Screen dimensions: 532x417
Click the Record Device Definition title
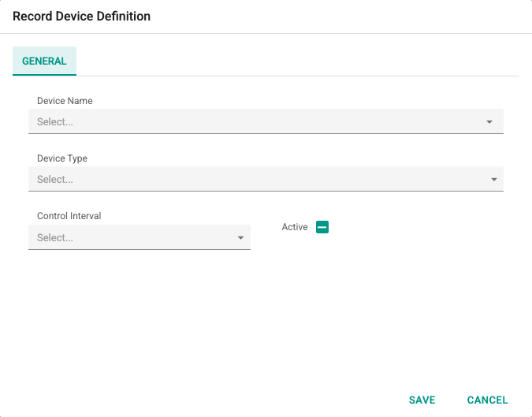coord(81,17)
